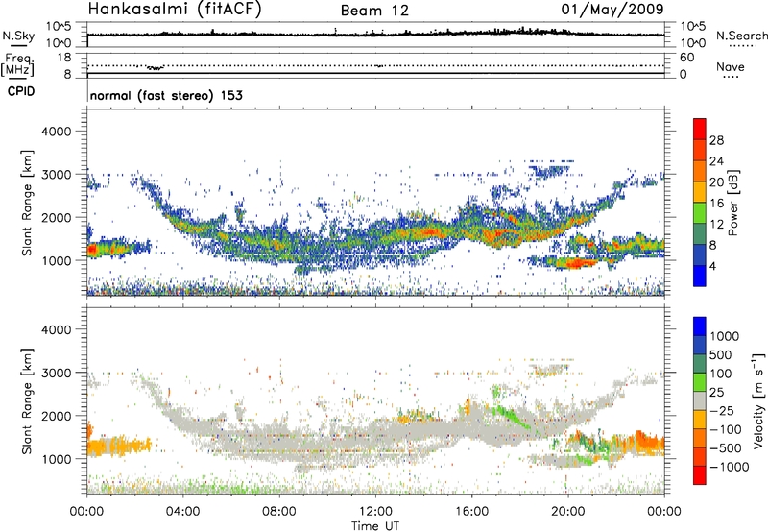
Task: Click the red -1000 velocity color band
Action: coord(700,475)
